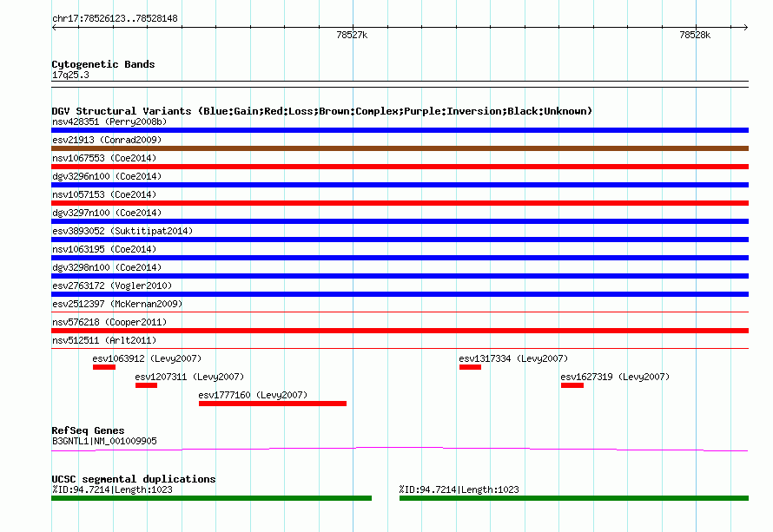Open the dgv3296n100 (Coe2014) gain bar
This screenshot has height=532, width=773.
click(x=400, y=185)
